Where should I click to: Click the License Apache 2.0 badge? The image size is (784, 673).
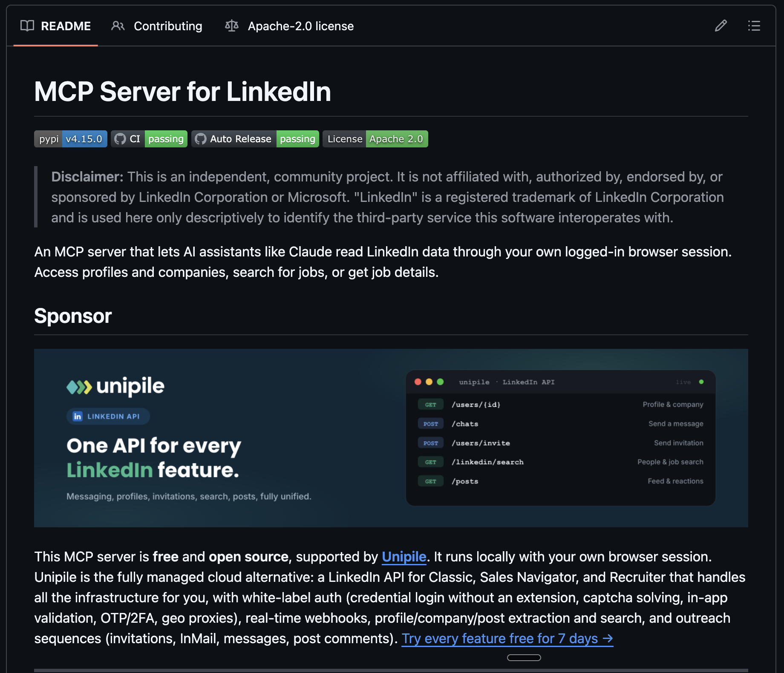[375, 139]
